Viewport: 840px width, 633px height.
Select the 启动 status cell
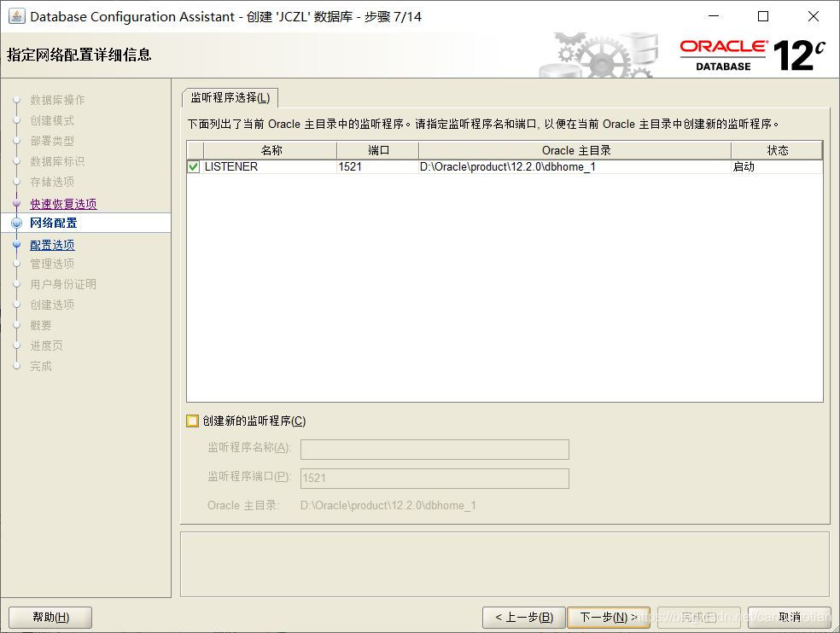tap(777, 167)
